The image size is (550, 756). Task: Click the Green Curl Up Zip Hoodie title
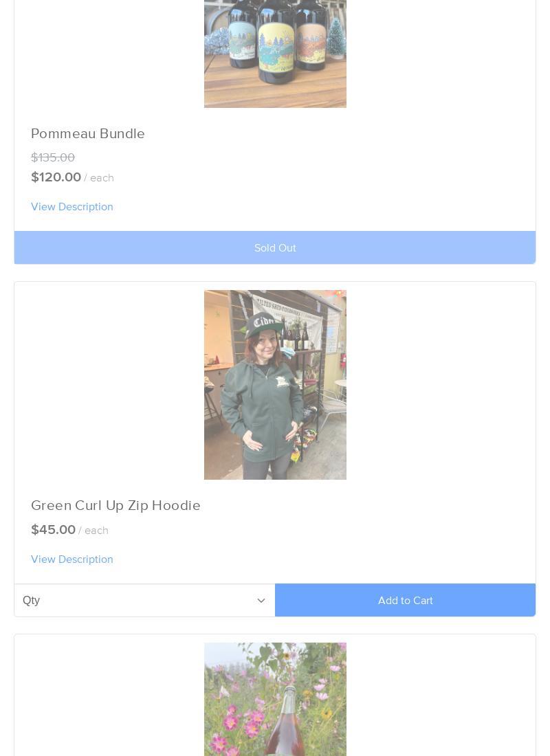pyautogui.click(x=115, y=505)
